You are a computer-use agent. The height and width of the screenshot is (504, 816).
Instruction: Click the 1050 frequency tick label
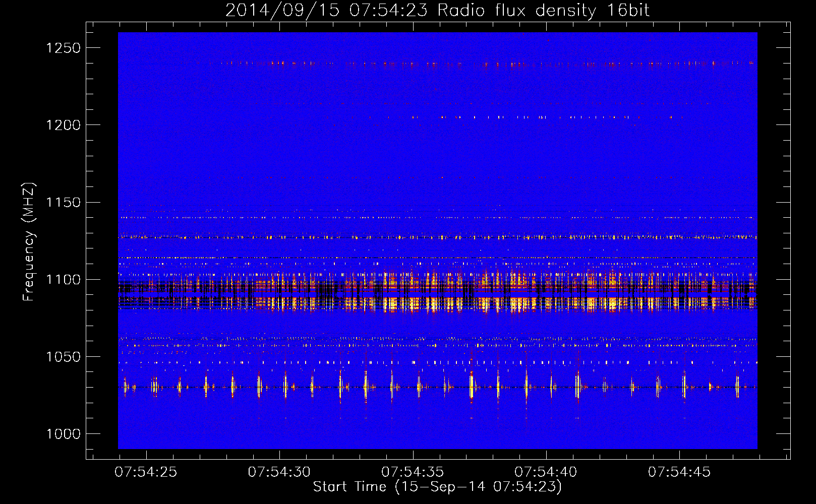[x=63, y=357]
